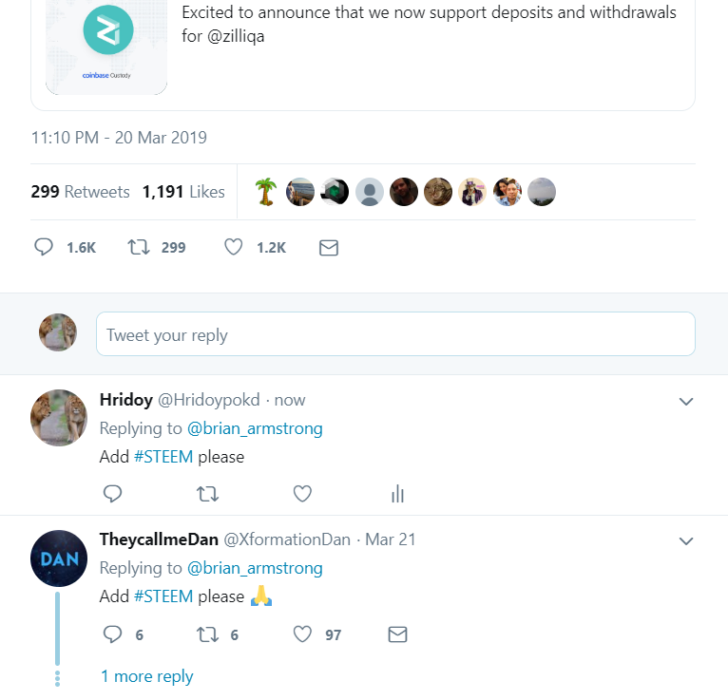
Task: Like the main tweet showing 1.2K
Action: click(x=233, y=247)
